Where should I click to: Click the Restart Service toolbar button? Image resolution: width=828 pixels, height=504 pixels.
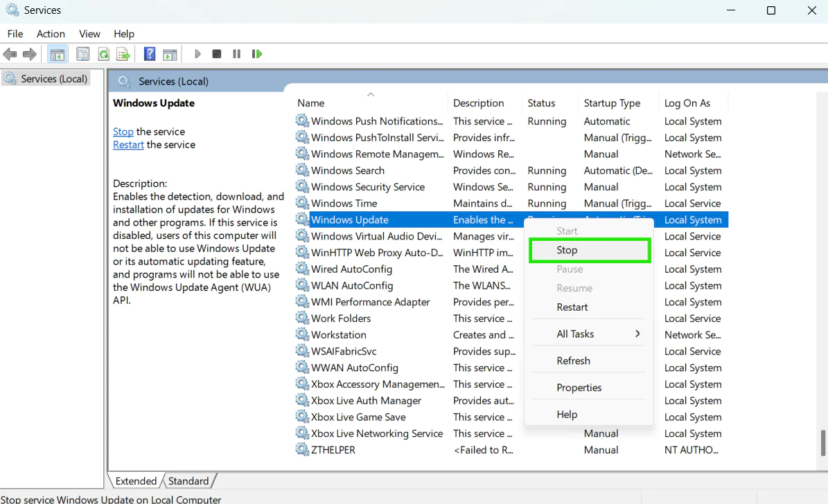(x=257, y=54)
